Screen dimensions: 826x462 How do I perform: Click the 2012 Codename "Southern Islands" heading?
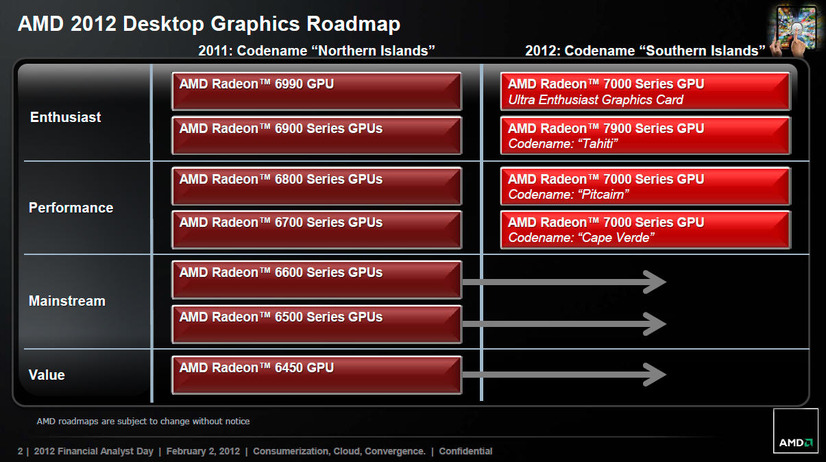click(x=645, y=51)
